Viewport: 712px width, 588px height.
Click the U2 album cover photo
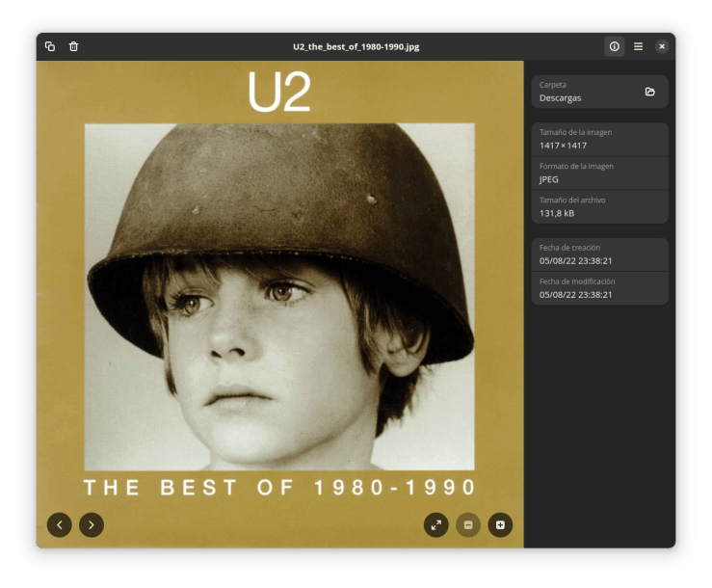(x=279, y=297)
